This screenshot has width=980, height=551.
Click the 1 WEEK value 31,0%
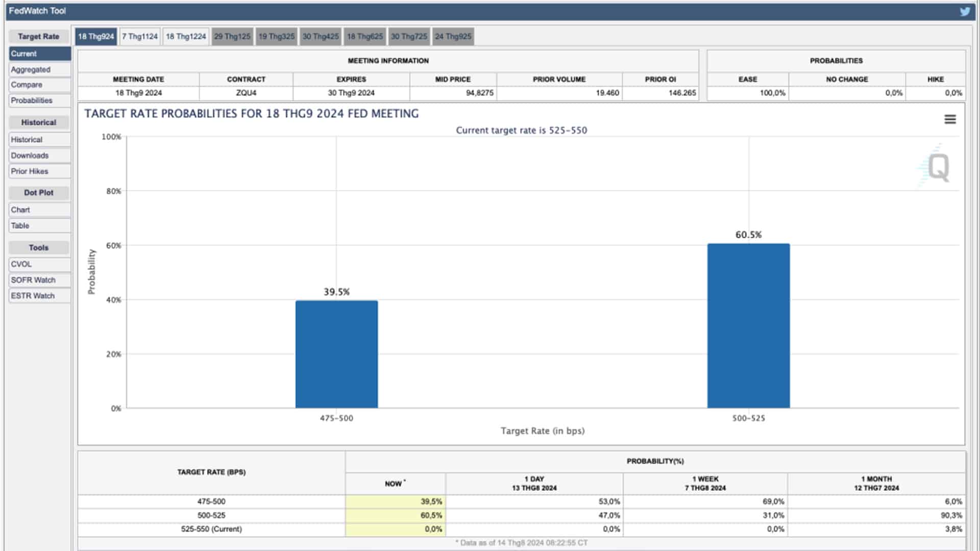click(773, 515)
